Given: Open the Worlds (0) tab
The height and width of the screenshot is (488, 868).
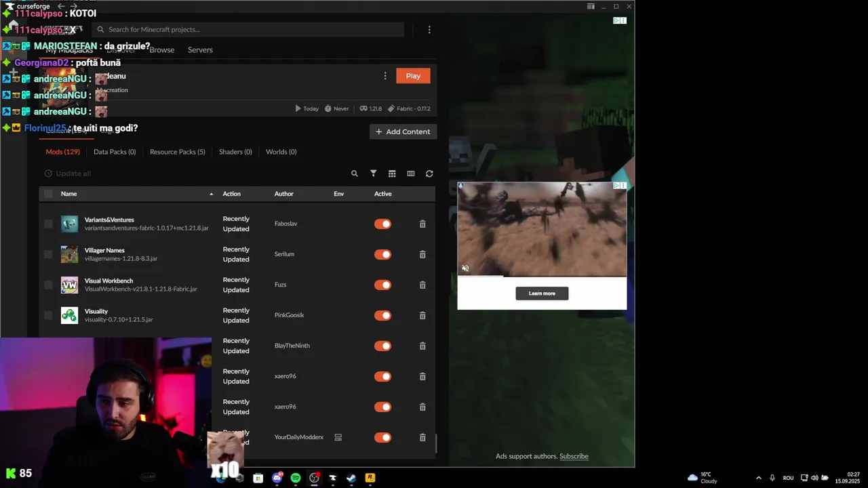Looking at the screenshot, I should (281, 152).
